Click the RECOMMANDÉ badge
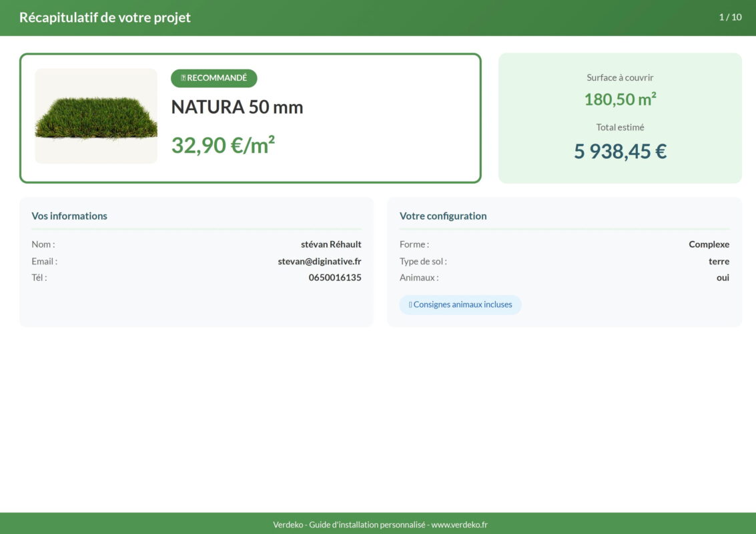The height and width of the screenshot is (534, 756). point(214,78)
